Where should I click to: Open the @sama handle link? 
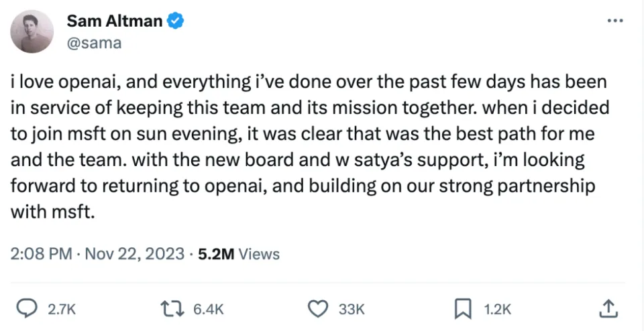click(x=94, y=44)
